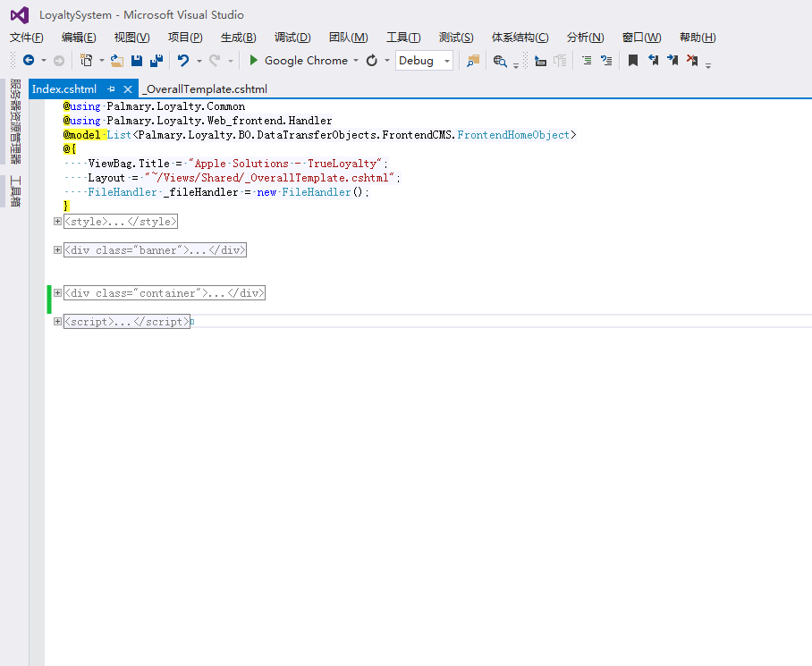Pin the Index.cshtml tab

[x=111, y=89]
